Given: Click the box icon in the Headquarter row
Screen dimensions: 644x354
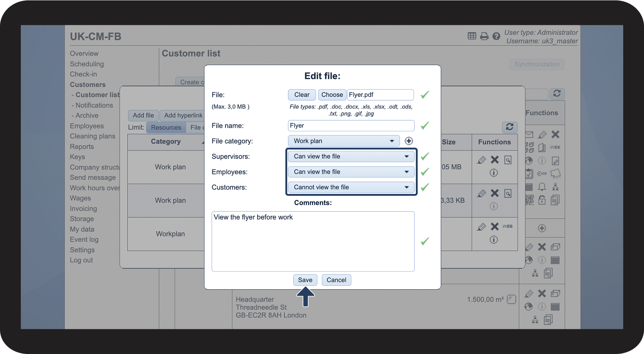Looking at the screenshot, I should point(555,293).
